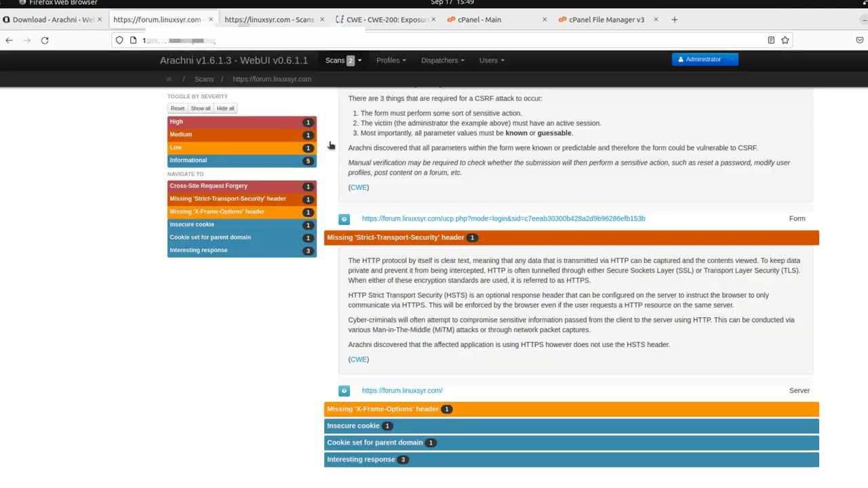Viewport: 868px width, 488px height.
Task: Go back with the browser back arrow
Action: pyautogui.click(x=9, y=40)
